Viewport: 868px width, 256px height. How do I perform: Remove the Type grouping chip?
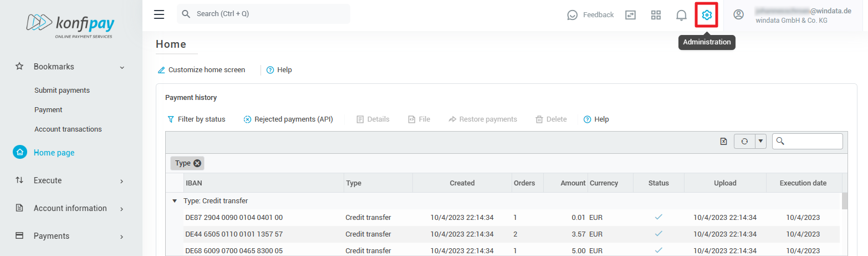tap(197, 163)
